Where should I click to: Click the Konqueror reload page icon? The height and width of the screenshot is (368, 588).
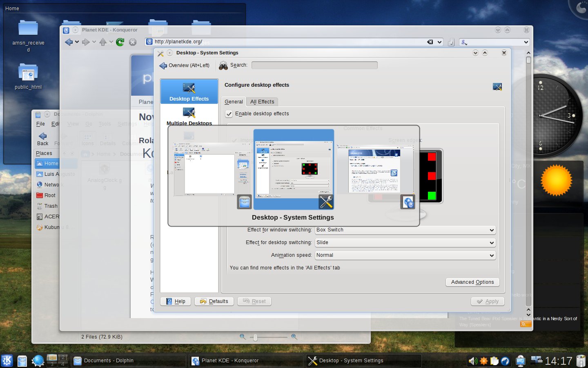pos(120,42)
